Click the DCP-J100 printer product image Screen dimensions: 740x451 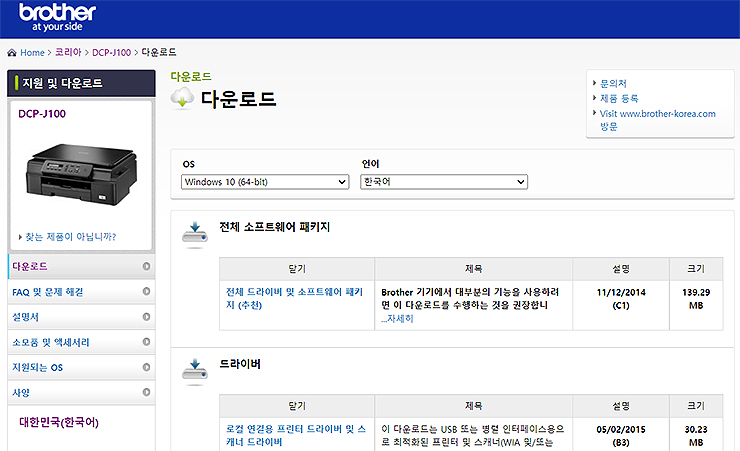(x=81, y=174)
